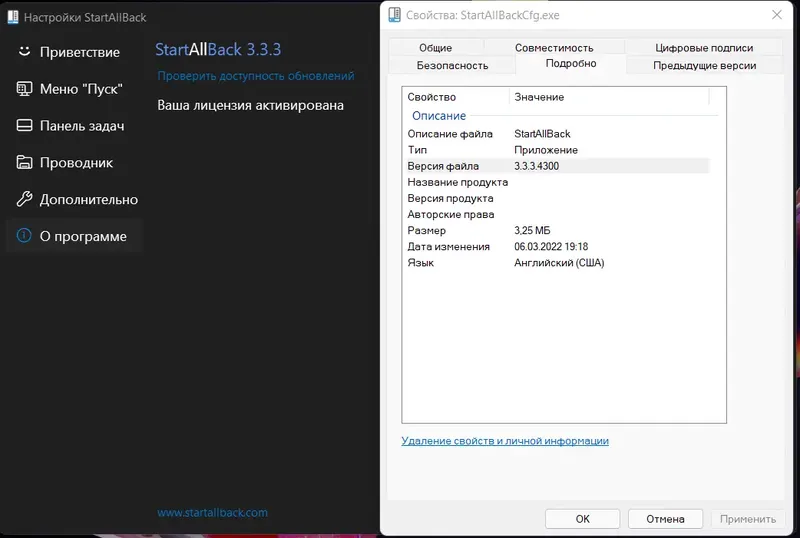Open the Меню "Пуск" section

tap(73, 89)
